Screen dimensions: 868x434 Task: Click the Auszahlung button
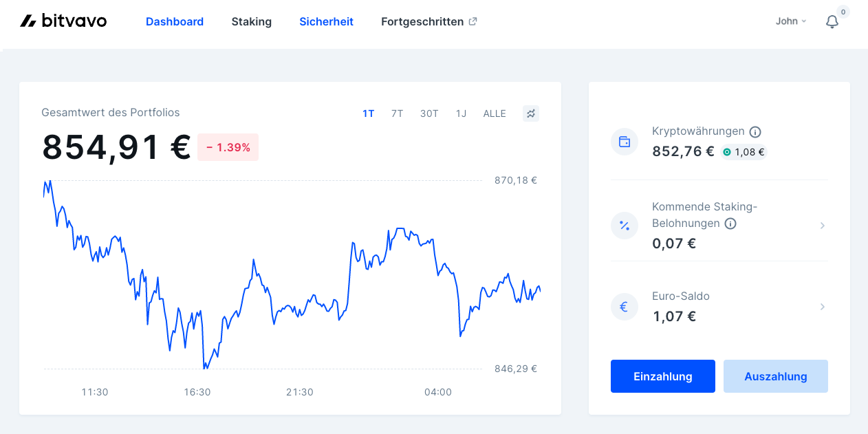(776, 376)
